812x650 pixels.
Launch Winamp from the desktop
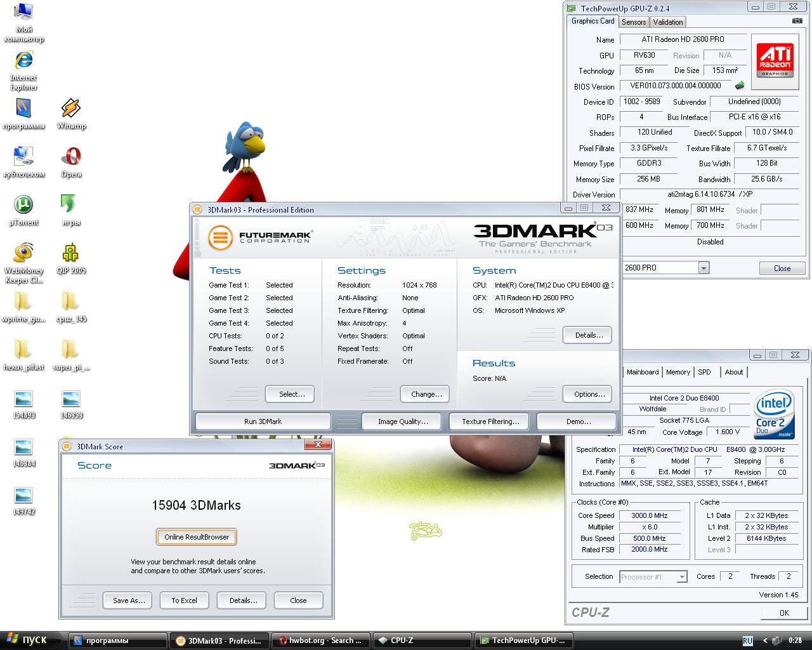point(71,115)
